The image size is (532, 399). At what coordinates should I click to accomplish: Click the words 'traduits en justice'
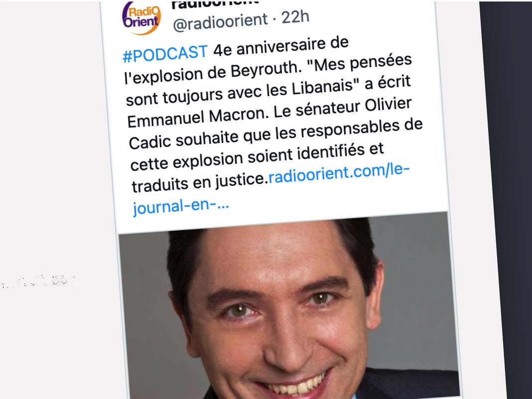pyautogui.click(x=198, y=183)
